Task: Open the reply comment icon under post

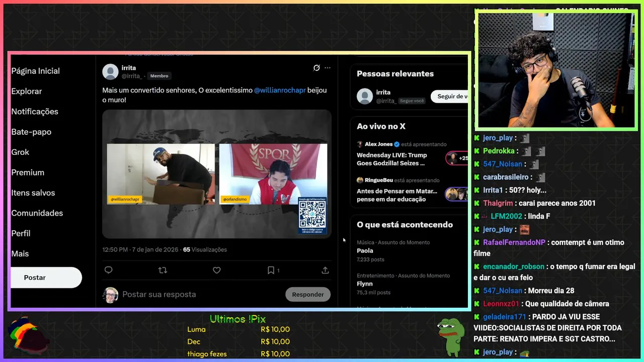Action: (108, 270)
